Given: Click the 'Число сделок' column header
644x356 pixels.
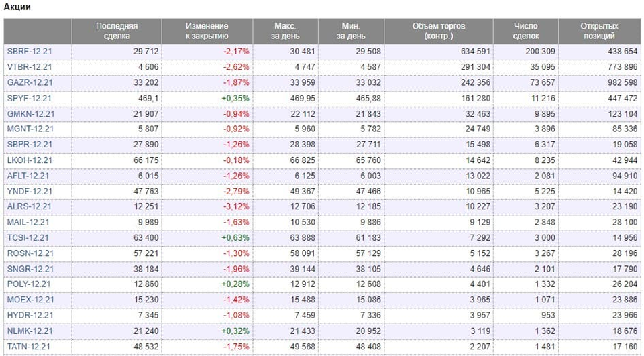Looking at the screenshot, I should coord(525,31).
